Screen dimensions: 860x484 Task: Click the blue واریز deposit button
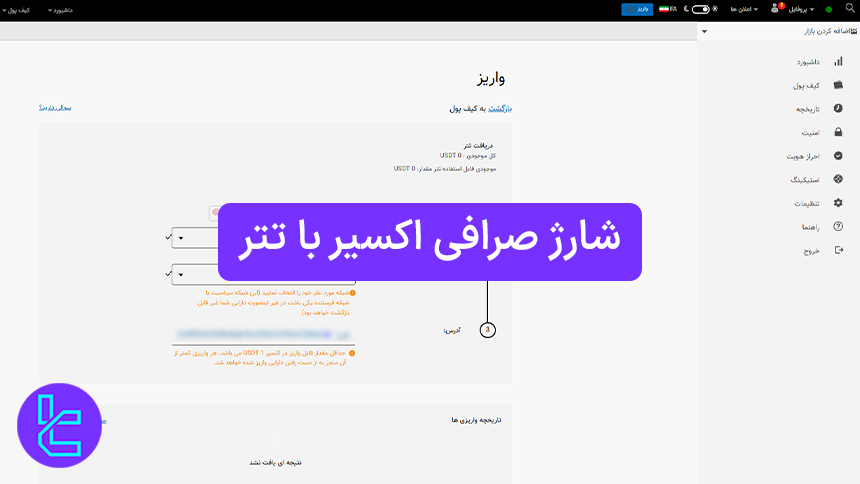tap(637, 9)
